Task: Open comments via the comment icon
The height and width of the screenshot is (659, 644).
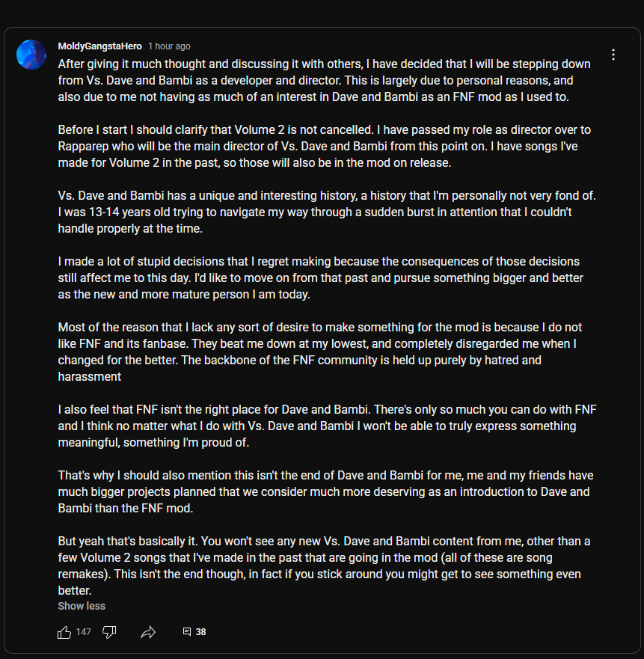Action: pyautogui.click(x=187, y=632)
